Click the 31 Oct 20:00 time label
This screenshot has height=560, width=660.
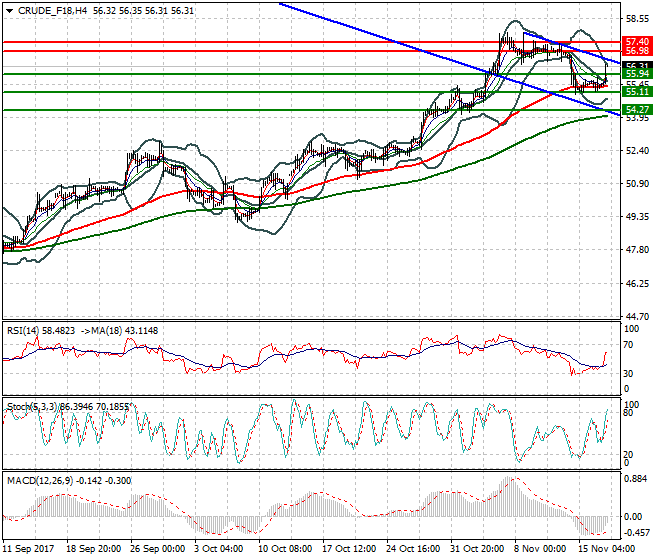[x=477, y=549]
